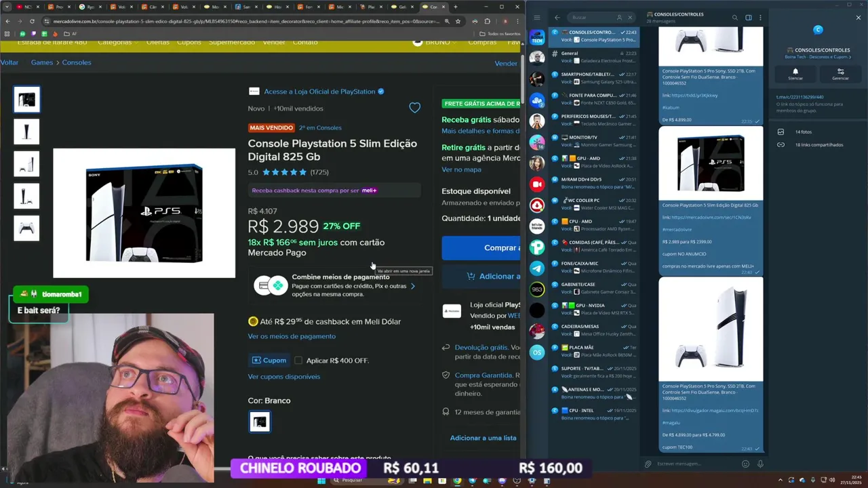Viewport: 868px width, 488px height.
Task: Open PS5 Slim box image in chat
Action: [711, 164]
